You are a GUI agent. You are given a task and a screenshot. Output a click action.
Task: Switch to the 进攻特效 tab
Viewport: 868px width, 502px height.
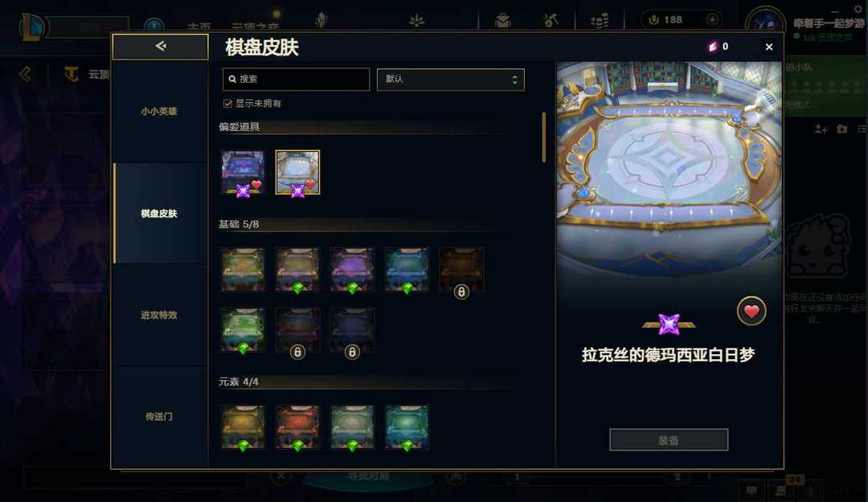click(x=159, y=315)
